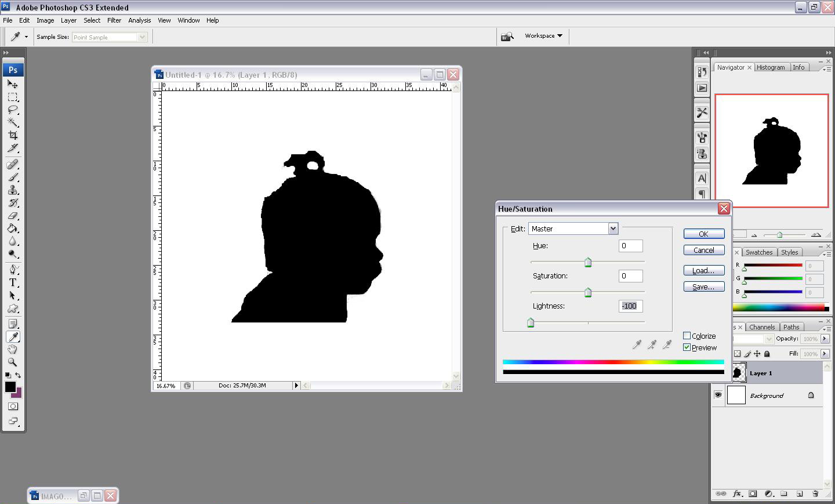
Task: Enable the Colorize checkbox
Action: (x=687, y=335)
